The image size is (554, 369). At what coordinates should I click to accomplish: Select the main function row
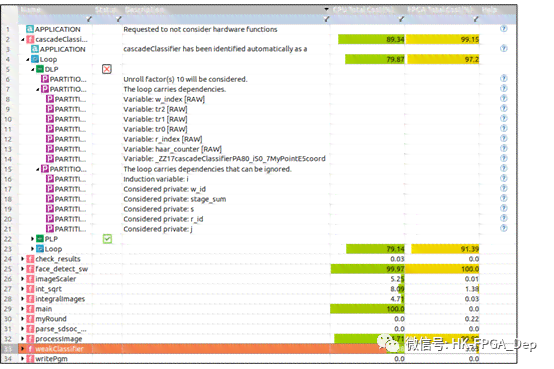(x=258, y=309)
